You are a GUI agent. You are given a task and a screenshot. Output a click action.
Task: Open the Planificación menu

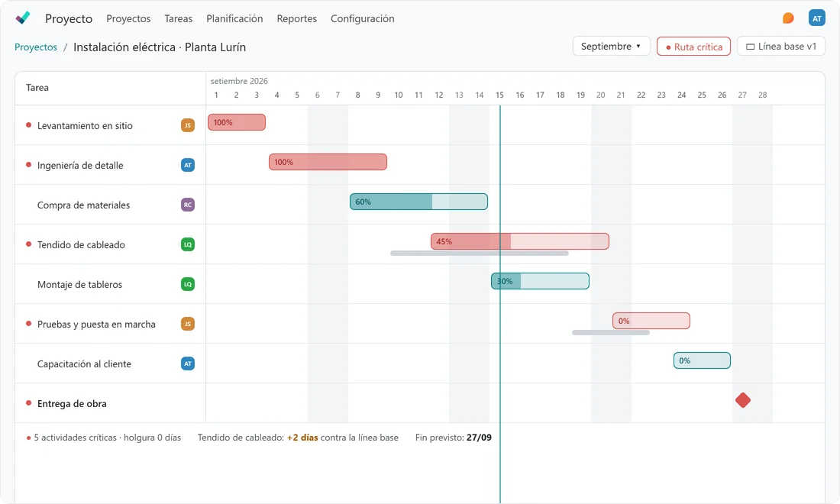(234, 19)
